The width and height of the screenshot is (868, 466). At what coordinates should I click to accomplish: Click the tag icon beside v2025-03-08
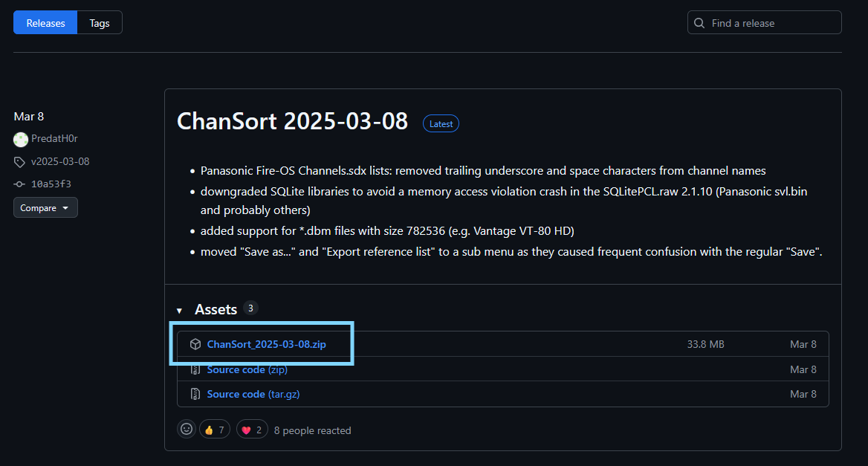[x=19, y=162]
